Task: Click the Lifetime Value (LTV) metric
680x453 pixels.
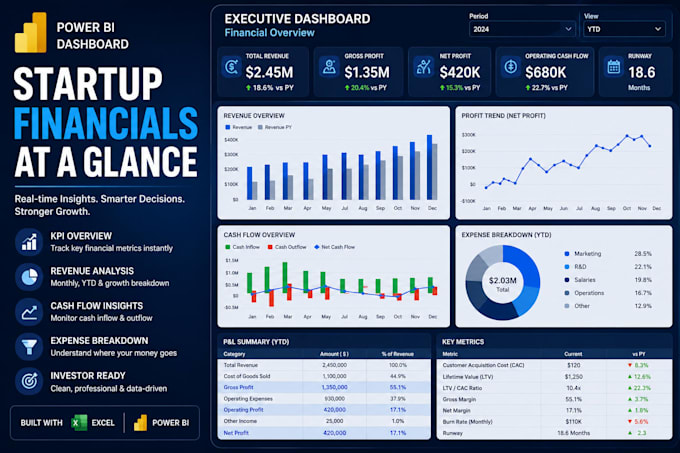Action: (x=468, y=377)
